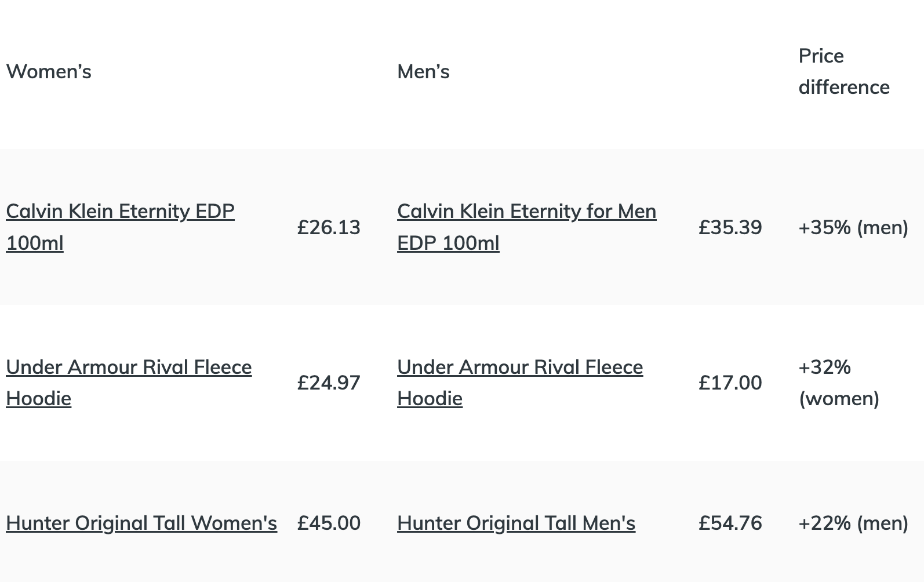Select the £54.76 price cell
Image resolution: width=924 pixels, height=582 pixels.
[730, 523]
